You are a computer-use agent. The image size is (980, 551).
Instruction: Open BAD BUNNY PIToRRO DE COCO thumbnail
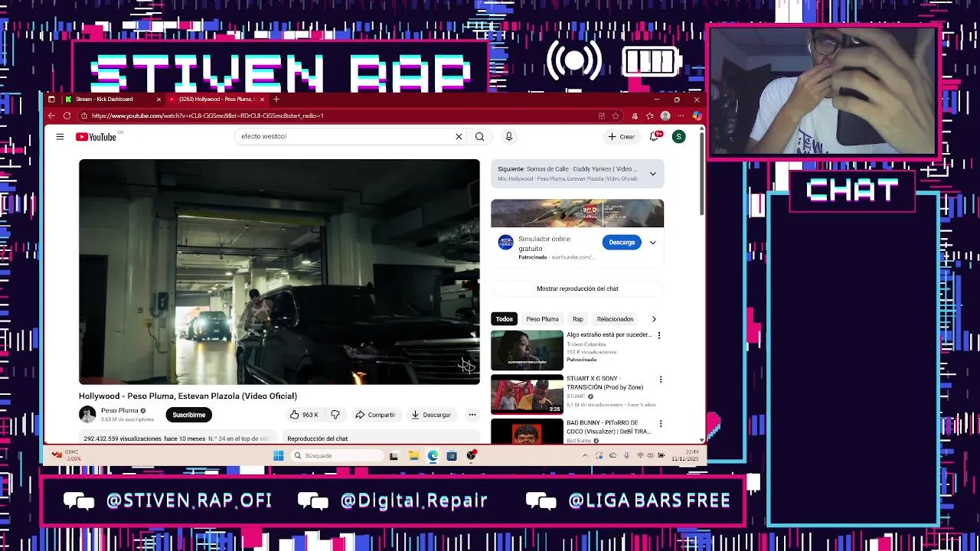(527, 431)
